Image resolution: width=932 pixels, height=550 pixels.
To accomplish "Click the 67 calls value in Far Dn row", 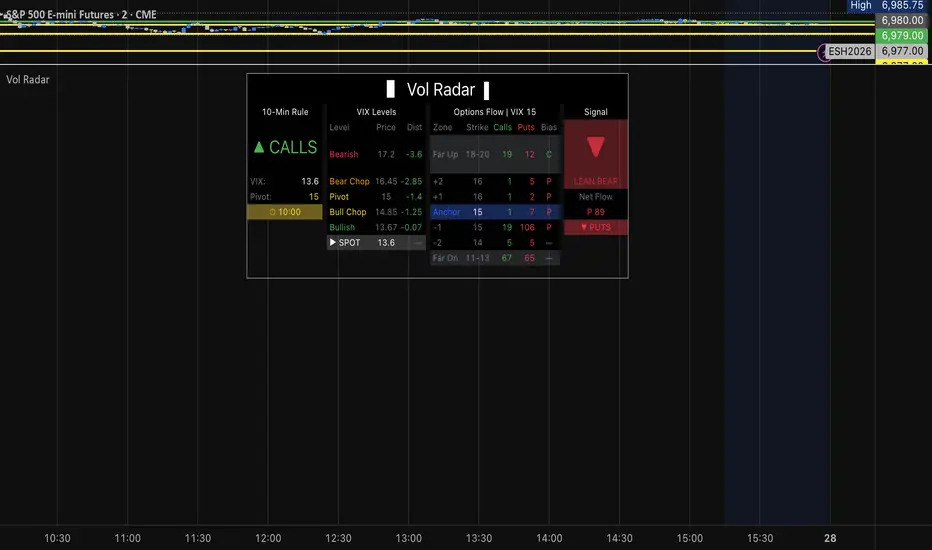I will pos(506,258).
